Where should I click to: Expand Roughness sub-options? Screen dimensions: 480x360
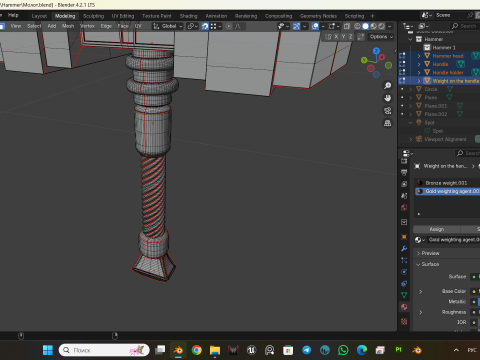pos(421,312)
